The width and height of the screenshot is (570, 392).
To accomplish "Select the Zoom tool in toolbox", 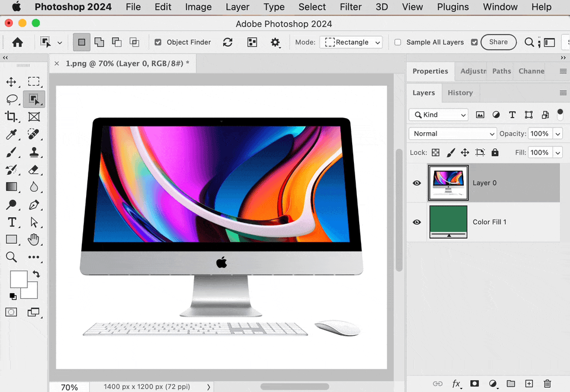I will point(11,257).
